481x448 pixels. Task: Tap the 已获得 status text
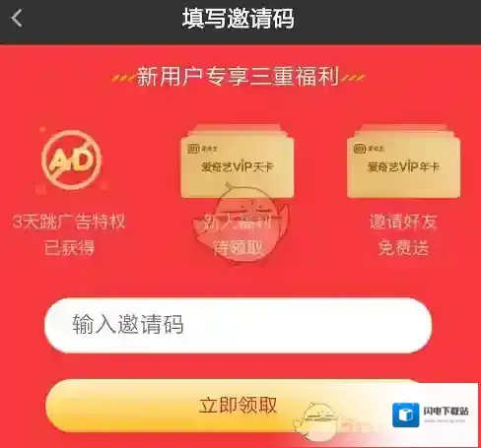69,247
